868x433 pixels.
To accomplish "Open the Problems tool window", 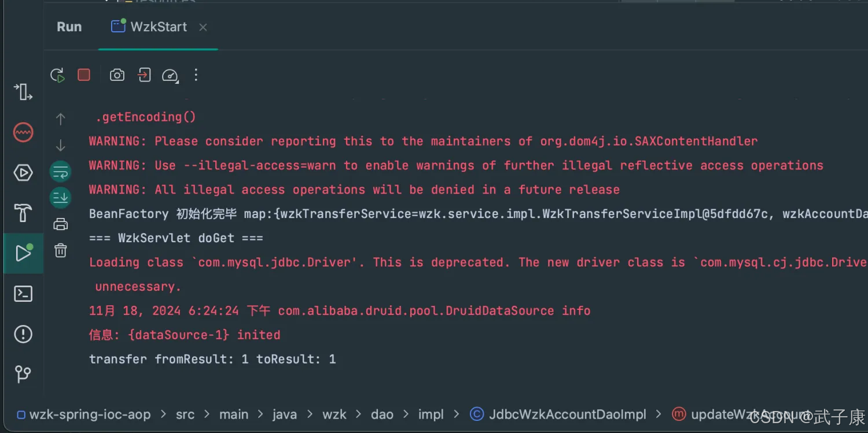I will [23, 334].
